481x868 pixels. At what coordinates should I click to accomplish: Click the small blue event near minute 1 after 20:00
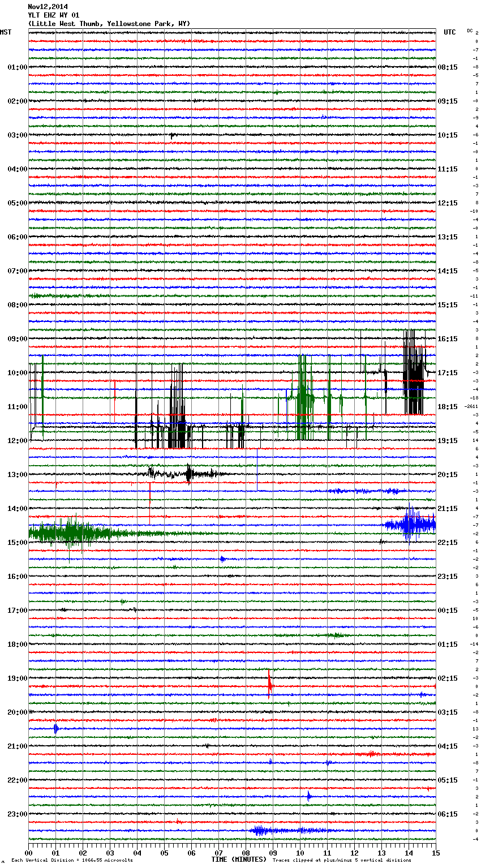point(55,729)
